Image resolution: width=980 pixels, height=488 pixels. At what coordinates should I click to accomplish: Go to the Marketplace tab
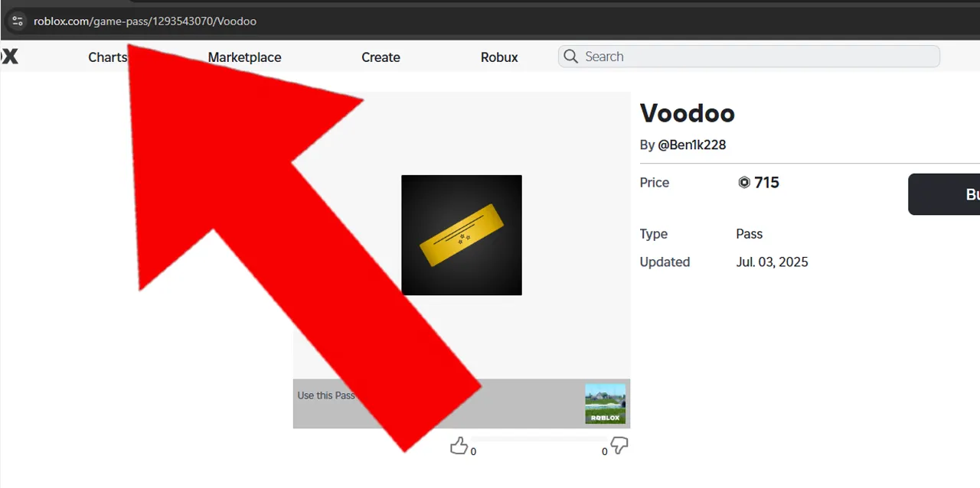244,57
